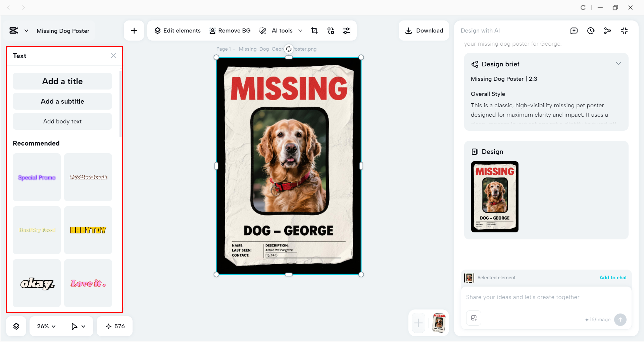This screenshot has width=644, height=342.
Task: Add a new page with plus button
Action: coord(418,323)
